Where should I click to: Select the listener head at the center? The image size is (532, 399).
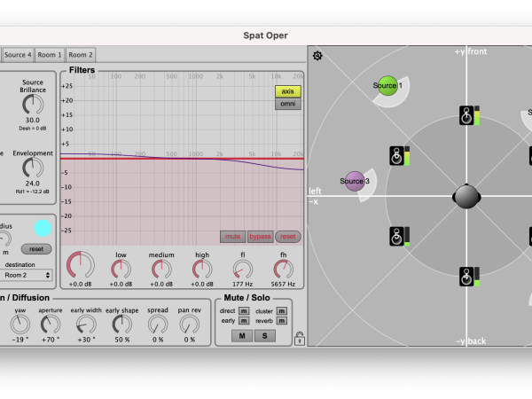coord(466,197)
